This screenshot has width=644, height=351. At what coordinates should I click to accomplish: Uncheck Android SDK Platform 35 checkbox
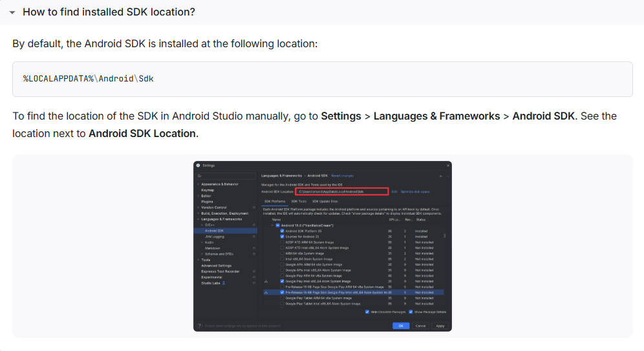coord(282,231)
